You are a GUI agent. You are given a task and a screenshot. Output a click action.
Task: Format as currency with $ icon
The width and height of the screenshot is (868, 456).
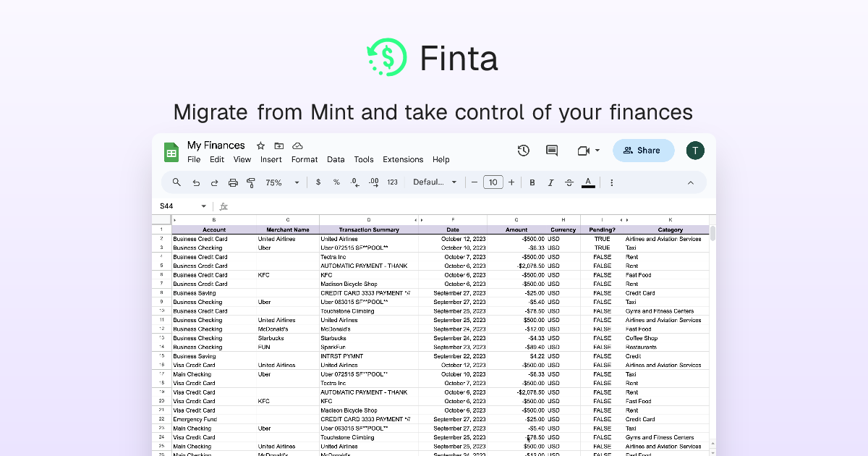(x=318, y=182)
